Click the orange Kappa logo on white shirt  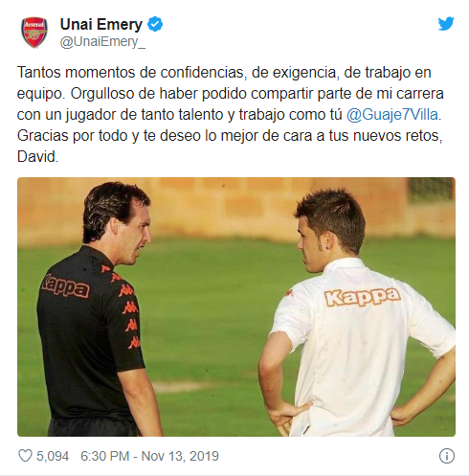coord(363,297)
